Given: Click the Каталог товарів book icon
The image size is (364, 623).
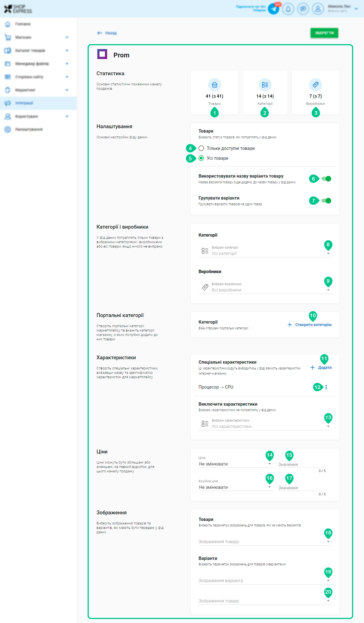Looking at the screenshot, I should tap(8, 50).
